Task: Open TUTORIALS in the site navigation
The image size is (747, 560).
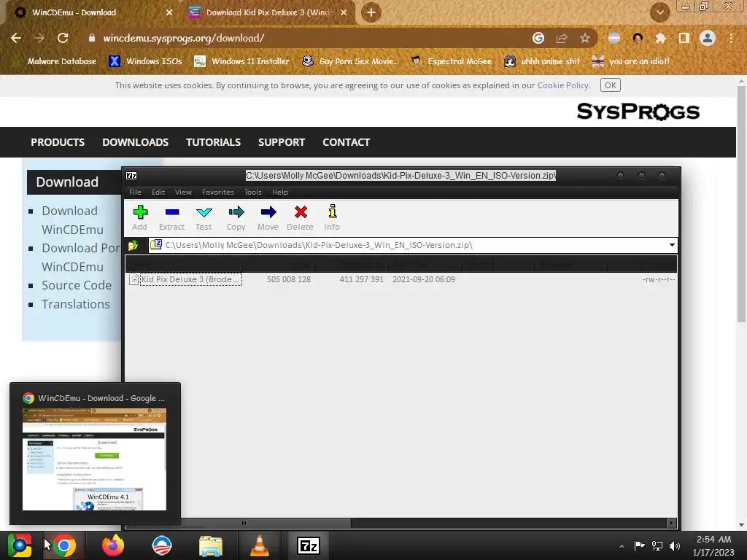Action: pos(213,142)
